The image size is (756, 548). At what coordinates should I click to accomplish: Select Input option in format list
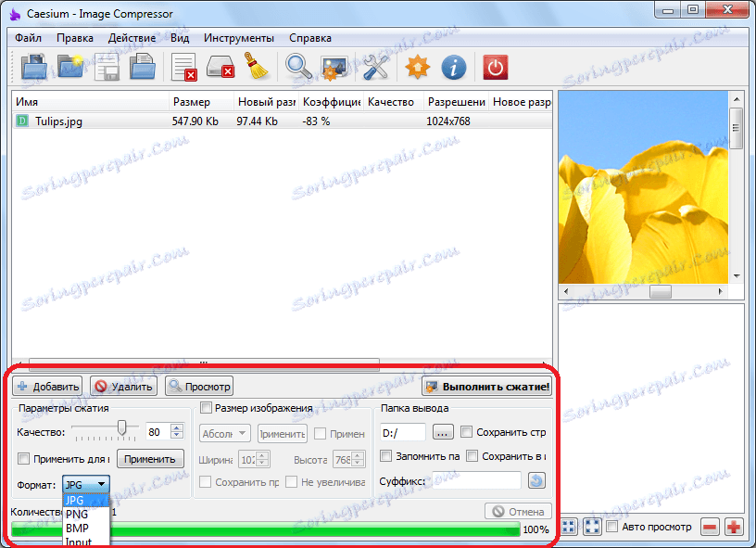coord(86,542)
